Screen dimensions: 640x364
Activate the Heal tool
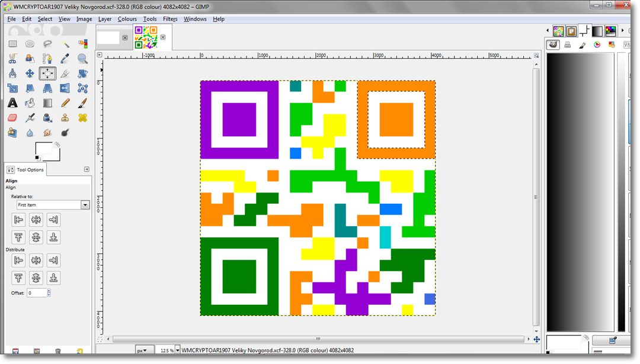pyautogui.click(x=82, y=118)
